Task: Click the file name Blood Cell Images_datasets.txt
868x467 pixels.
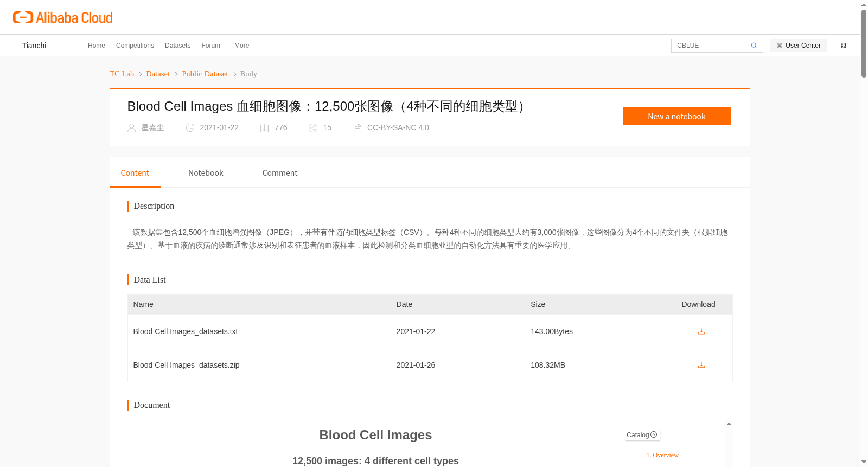Action: pyautogui.click(x=186, y=331)
